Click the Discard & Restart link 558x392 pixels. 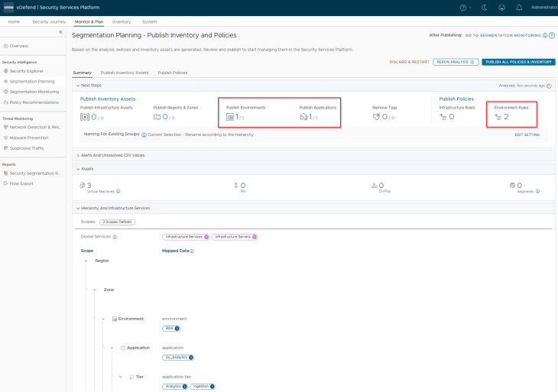[408, 61]
